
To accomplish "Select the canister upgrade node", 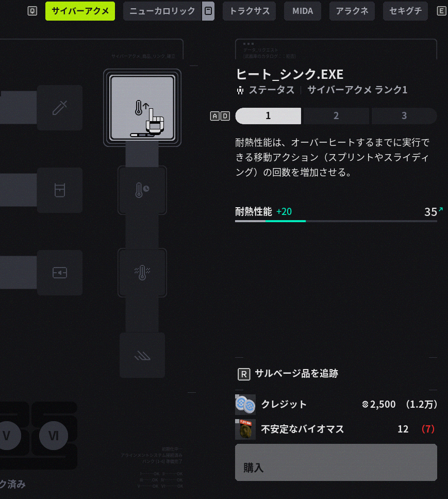I will click(x=60, y=190).
